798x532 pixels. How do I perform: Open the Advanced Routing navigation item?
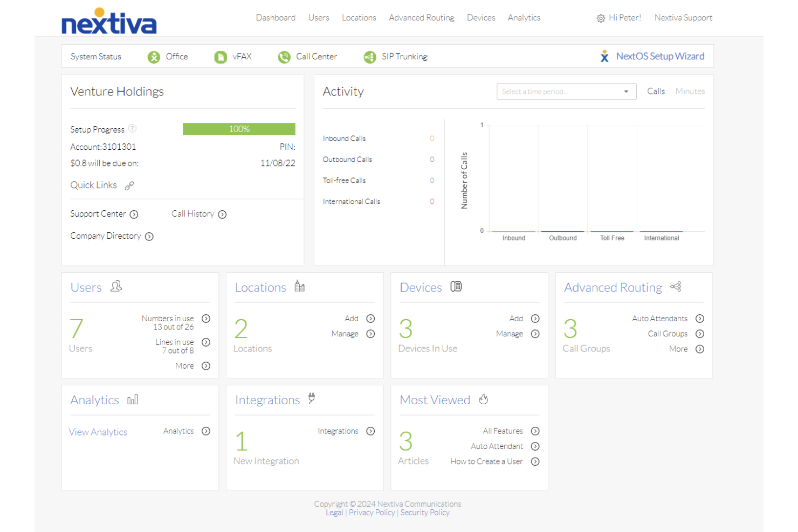pyautogui.click(x=422, y=18)
